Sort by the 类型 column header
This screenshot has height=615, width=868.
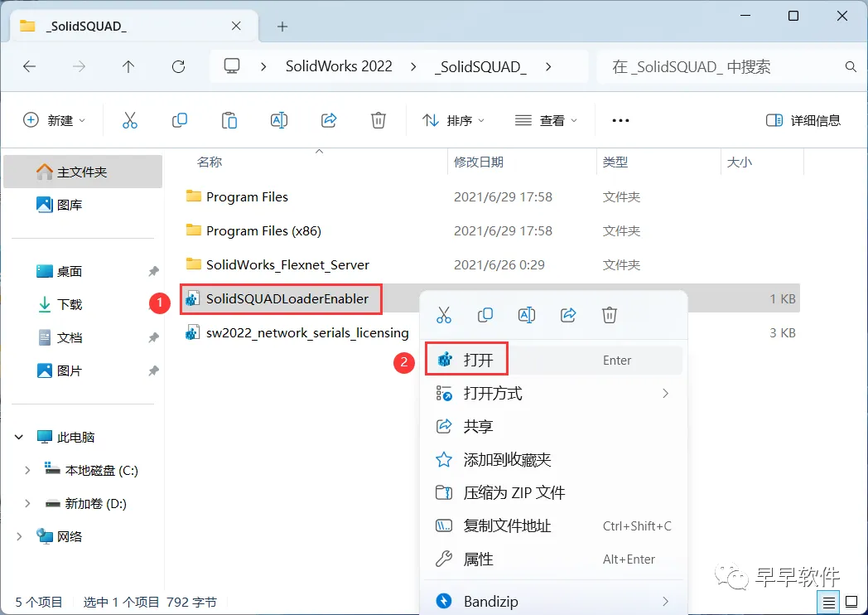point(615,162)
